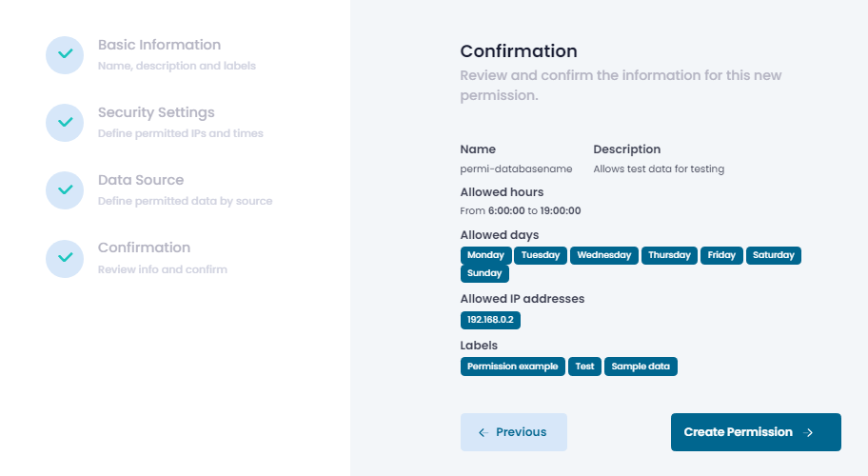
Task: Click the Basic Information step checkmark icon
Action: click(x=65, y=54)
